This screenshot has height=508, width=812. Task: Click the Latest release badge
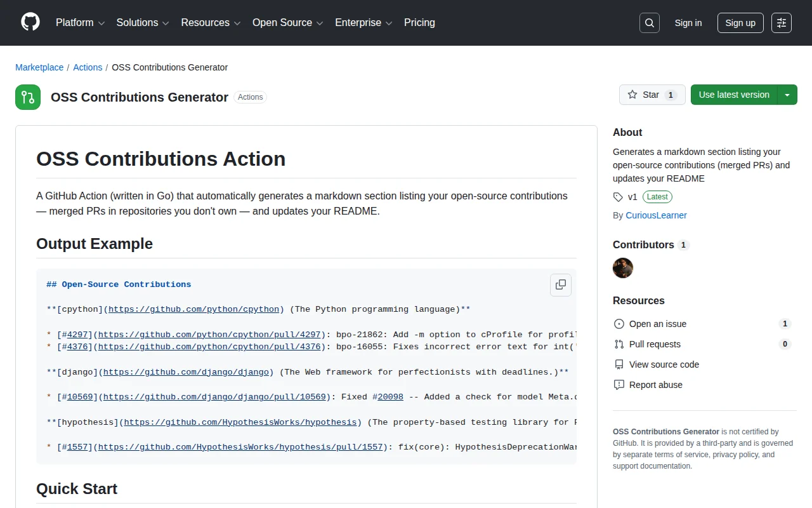[x=657, y=197]
